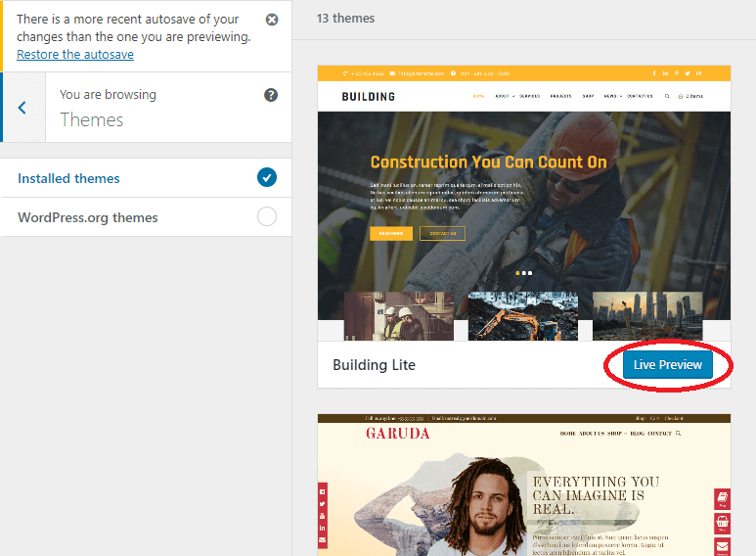
Task: Click the Themes section heading
Action: pyautogui.click(x=92, y=119)
